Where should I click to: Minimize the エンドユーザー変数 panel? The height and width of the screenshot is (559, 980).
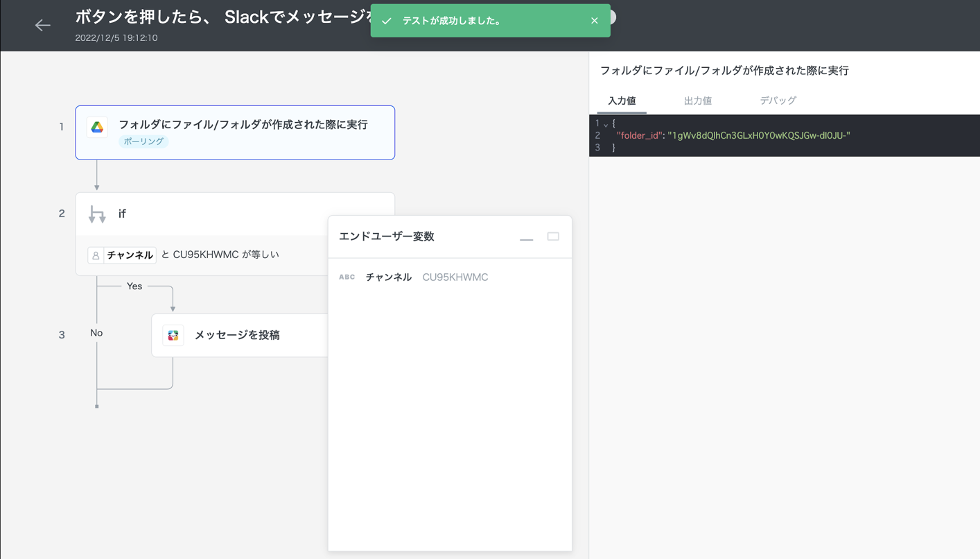[x=527, y=237]
